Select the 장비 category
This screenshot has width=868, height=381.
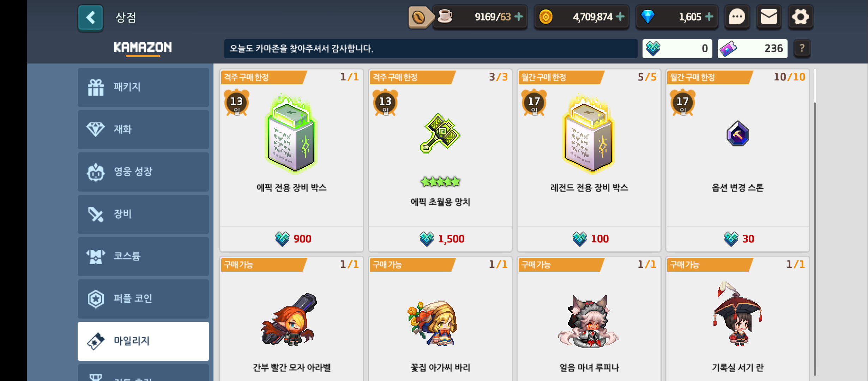[x=143, y=214]
